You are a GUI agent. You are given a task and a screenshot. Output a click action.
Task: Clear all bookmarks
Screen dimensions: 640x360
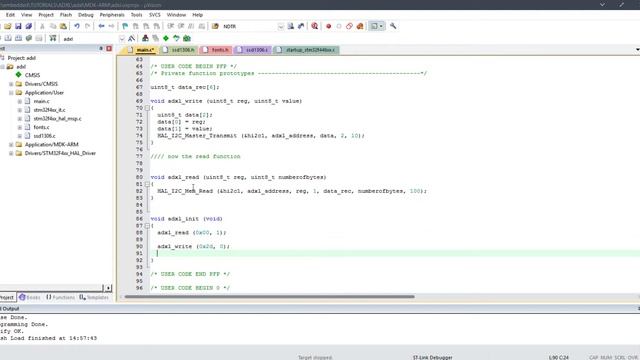click(157, 26)
